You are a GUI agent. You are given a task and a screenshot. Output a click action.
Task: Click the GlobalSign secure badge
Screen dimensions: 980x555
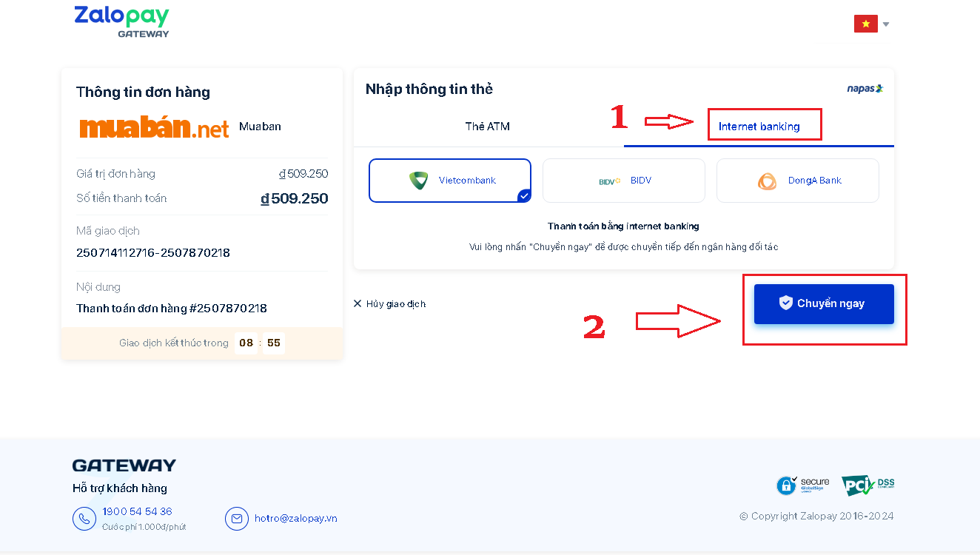click(803, 485)
